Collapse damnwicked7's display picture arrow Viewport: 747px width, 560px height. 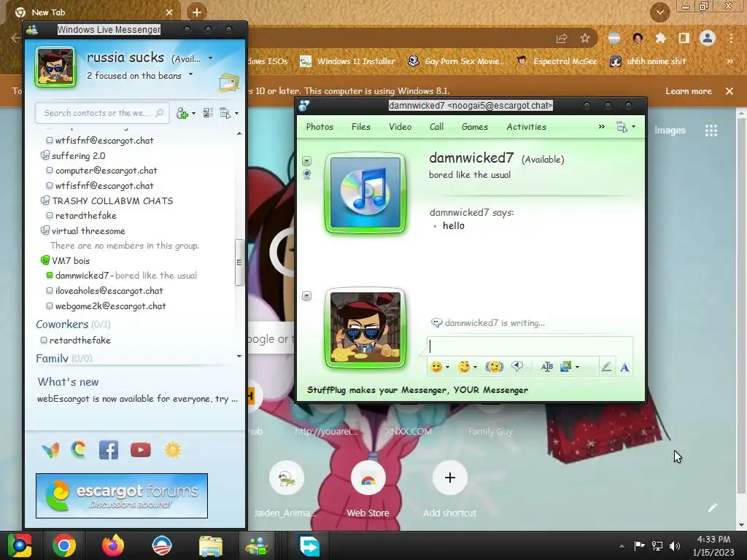pos(307,161)
